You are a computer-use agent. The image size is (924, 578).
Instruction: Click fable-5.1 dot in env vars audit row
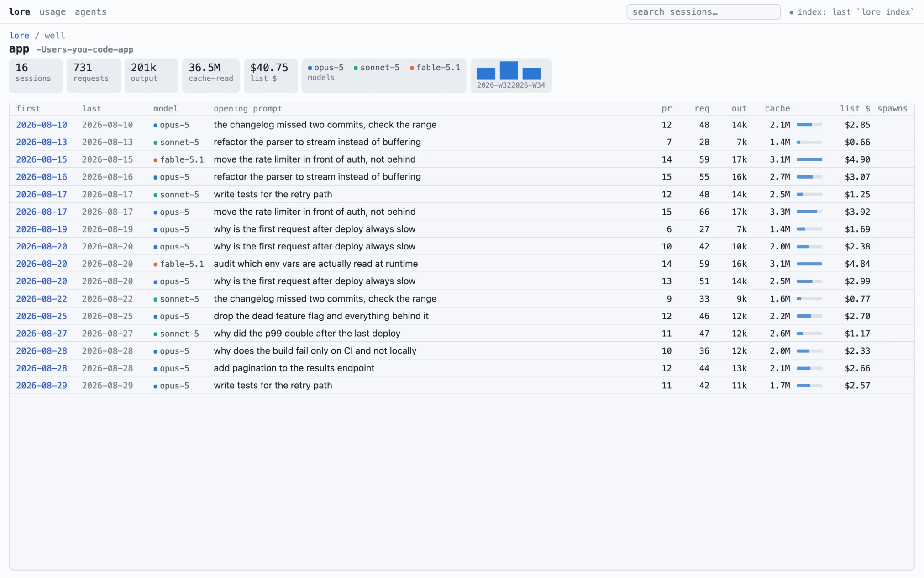tap(156, 265)
